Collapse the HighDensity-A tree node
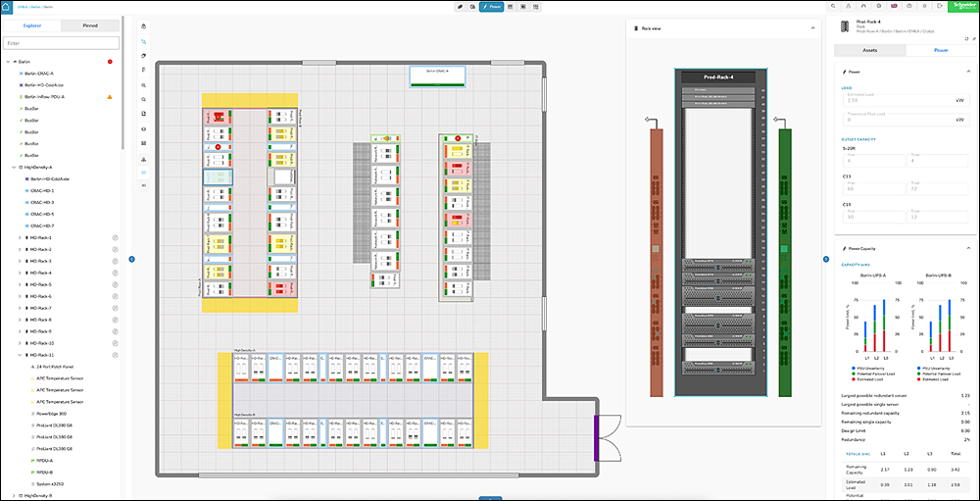 [13, 168]
